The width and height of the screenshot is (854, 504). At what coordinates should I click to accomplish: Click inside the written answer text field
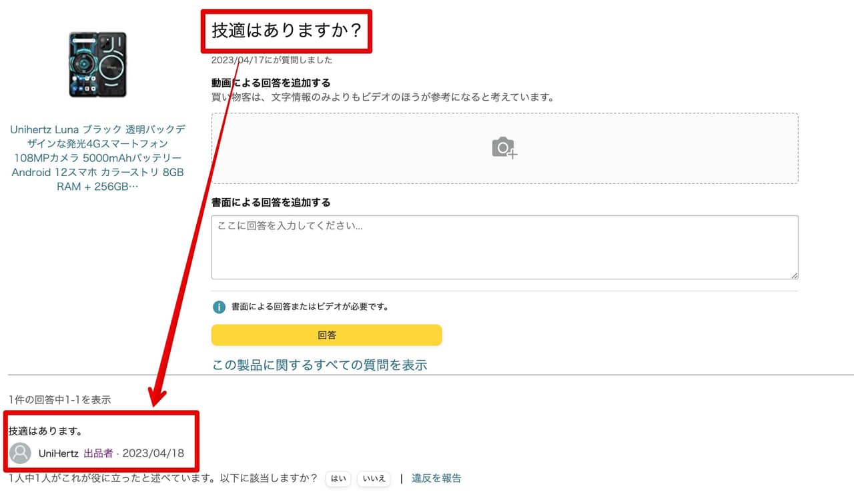504,247
